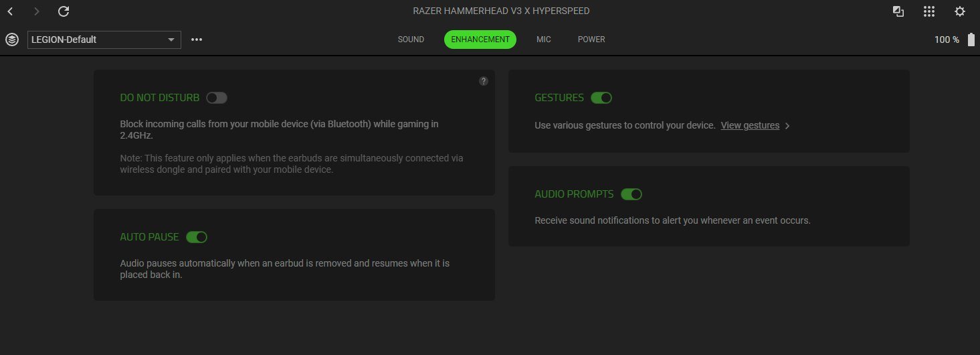Click the chevron next to View gestures
This screenshot has width=980, height=355.
click(787, 126)
